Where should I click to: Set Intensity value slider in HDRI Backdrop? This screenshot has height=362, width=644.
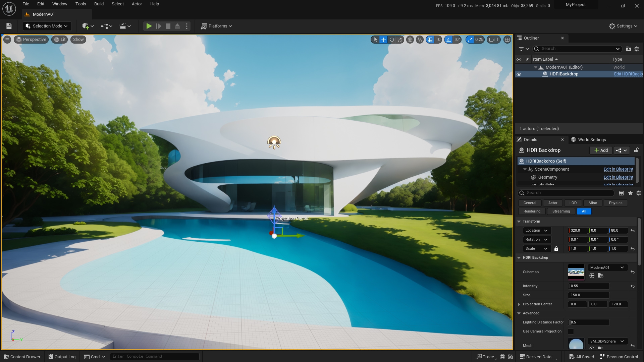(589, 286)
